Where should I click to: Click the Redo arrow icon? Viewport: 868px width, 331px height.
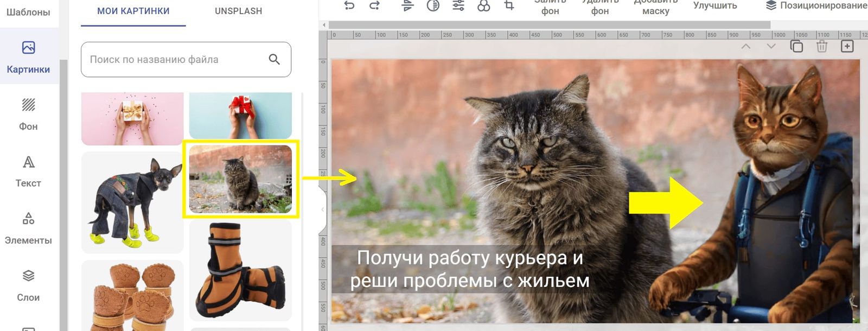tap(374, 5)
